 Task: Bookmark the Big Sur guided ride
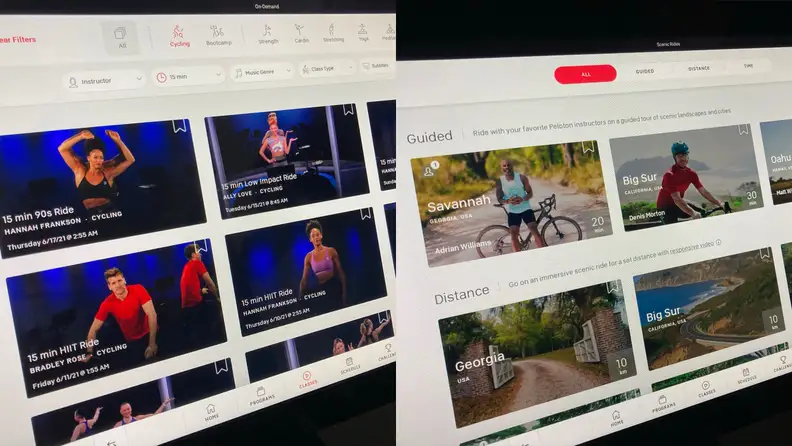click(x=743, y=129)
